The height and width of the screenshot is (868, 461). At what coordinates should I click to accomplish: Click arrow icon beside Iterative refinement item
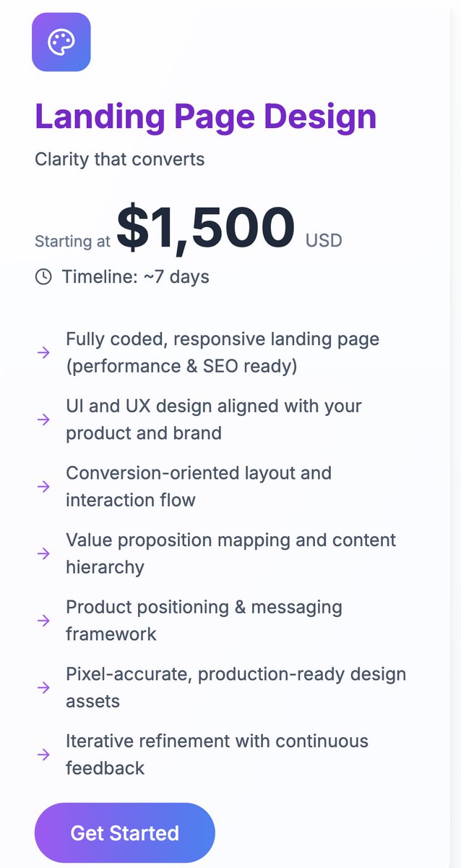[43, 754]
